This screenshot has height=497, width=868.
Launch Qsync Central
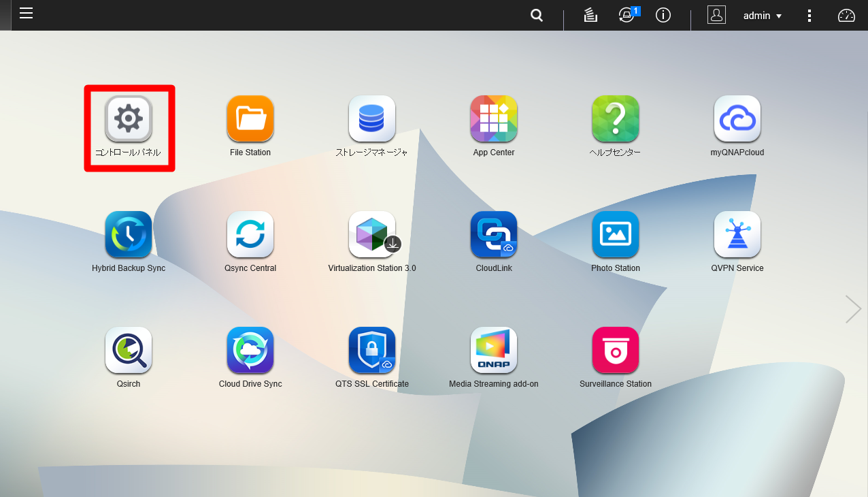point(250,234)
